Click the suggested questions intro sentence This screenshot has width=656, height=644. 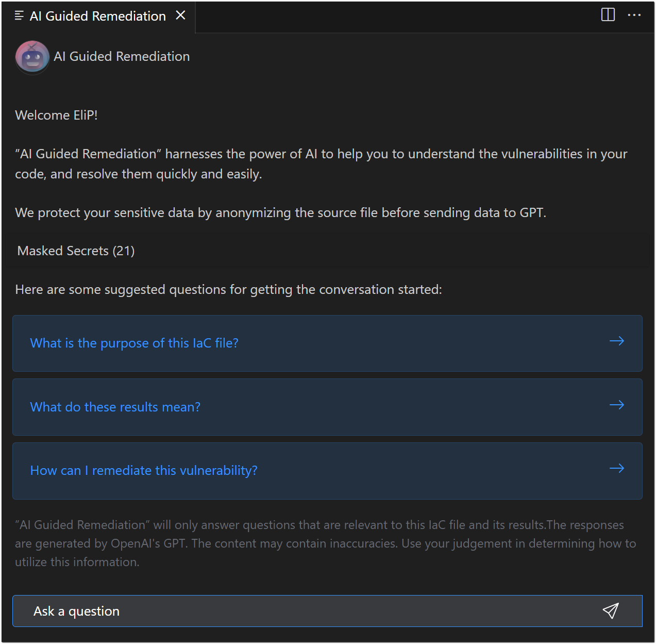229,289
